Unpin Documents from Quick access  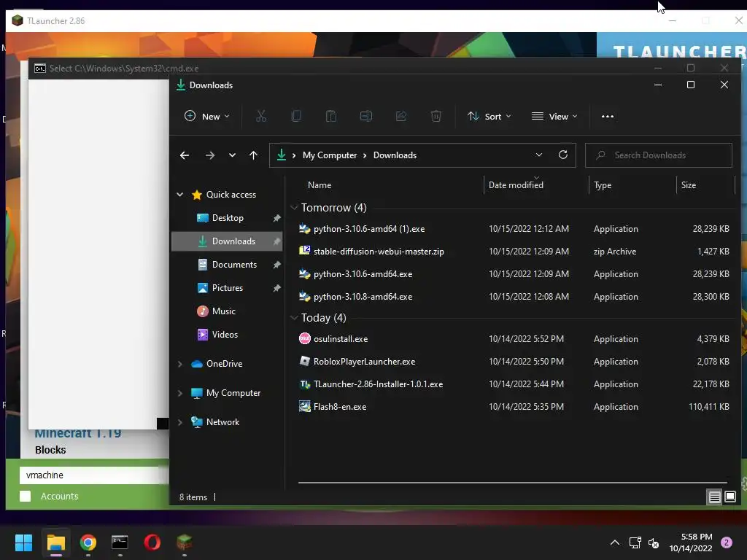[276, 265]
